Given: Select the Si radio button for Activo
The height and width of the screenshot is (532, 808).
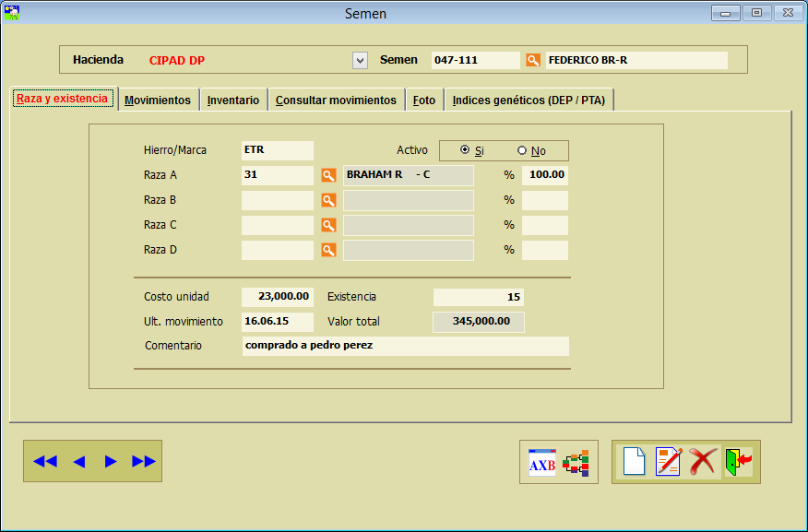Looking at the screenshot, I should (x=465, y=150).
